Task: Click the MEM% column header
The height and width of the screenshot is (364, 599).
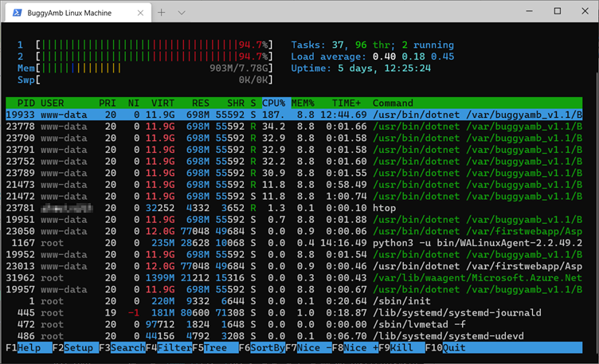Action: tap(303, 103)
